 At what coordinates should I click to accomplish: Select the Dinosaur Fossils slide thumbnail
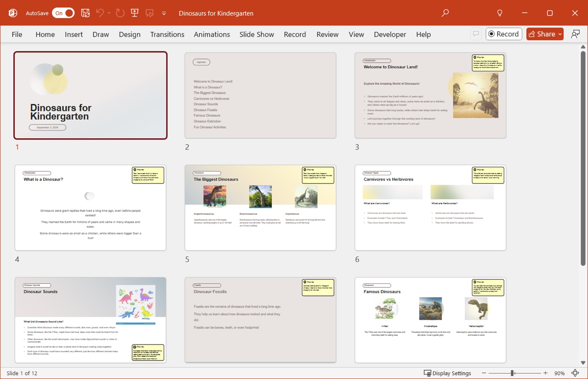coord(261,320)
